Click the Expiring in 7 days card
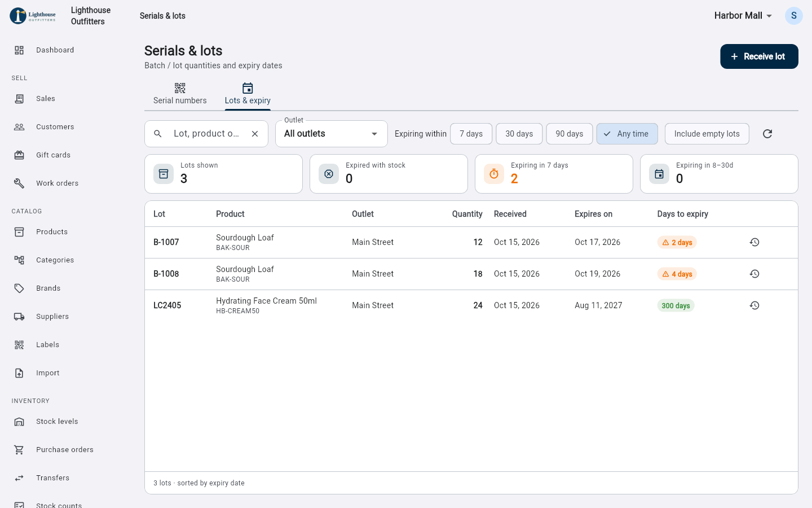 pyautogui.click(x=554, y=174)
